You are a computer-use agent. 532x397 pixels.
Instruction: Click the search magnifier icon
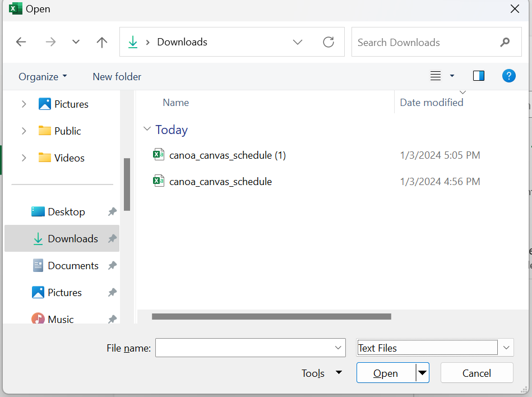[505, 42]
